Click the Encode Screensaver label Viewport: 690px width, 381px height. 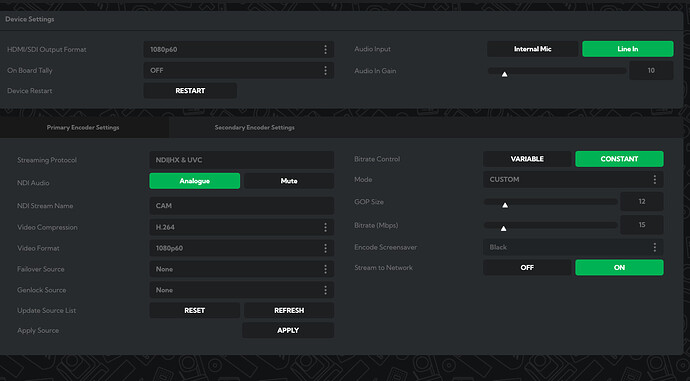pyautogui.click(x=385, y=247)
